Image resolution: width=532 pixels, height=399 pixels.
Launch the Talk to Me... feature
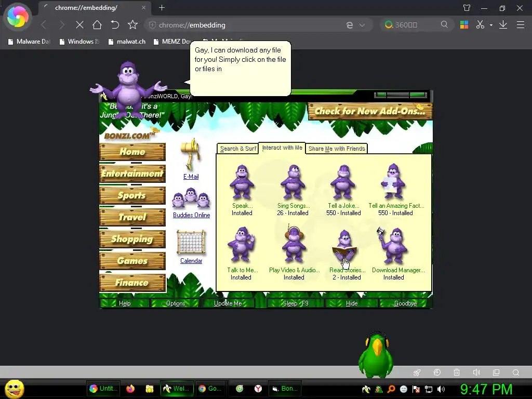point(241,245)
